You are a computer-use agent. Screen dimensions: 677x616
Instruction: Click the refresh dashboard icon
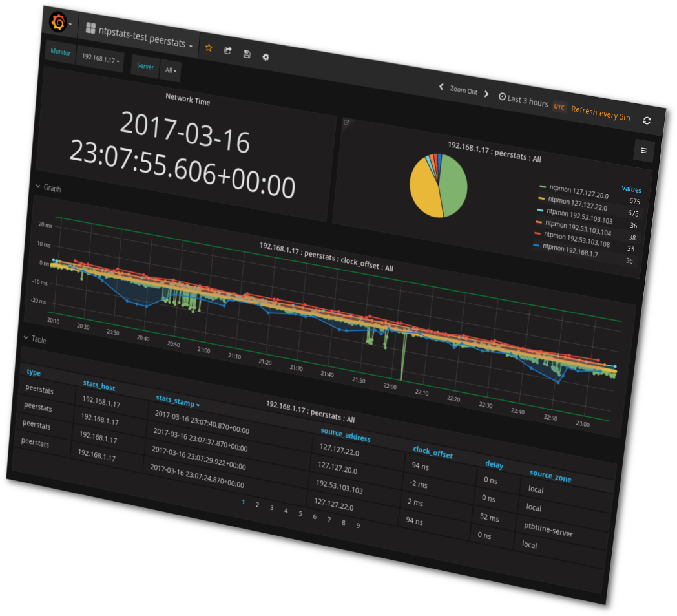(x=647, y=120)
